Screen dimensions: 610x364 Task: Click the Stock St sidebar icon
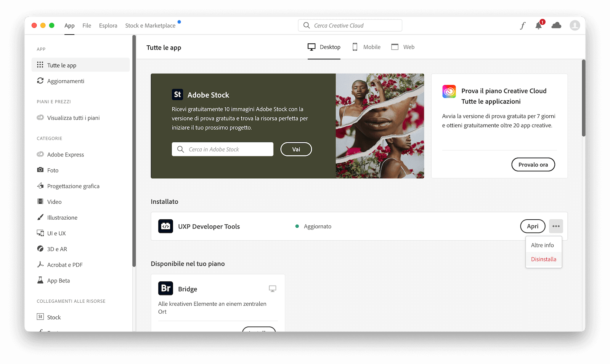[x=40, y=317]
